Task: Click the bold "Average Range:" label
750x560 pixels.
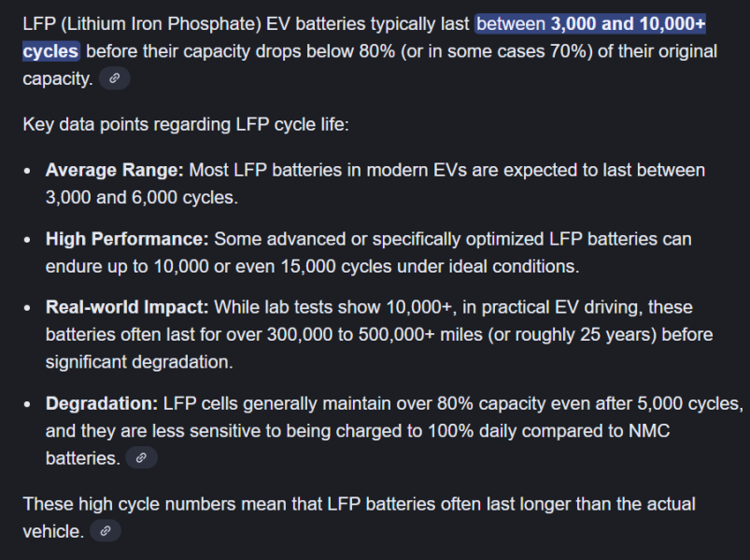Action: [115, 171]
